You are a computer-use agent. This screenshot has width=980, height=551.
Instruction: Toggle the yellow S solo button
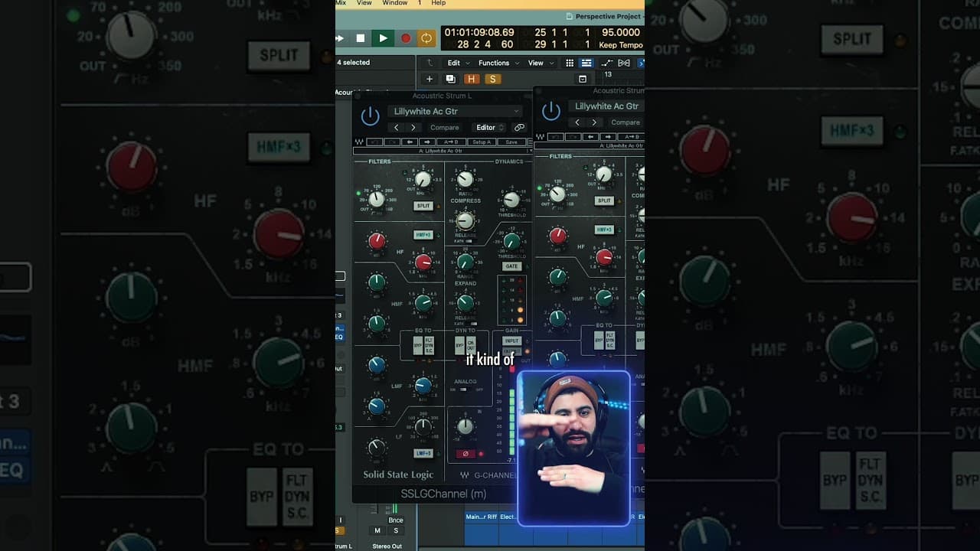tap(493, 79)
